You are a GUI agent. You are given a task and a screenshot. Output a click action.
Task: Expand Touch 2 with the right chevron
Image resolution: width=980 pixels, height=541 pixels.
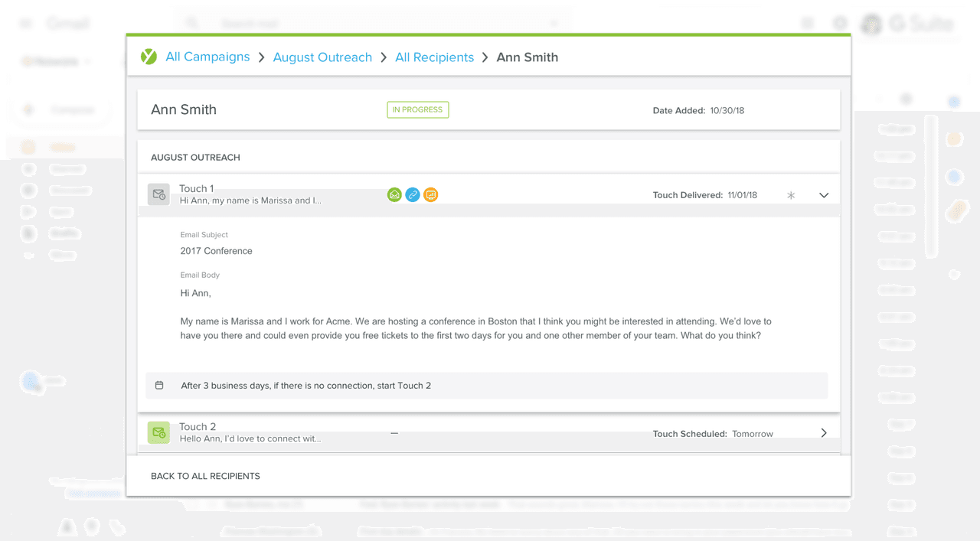pos(824,433)
